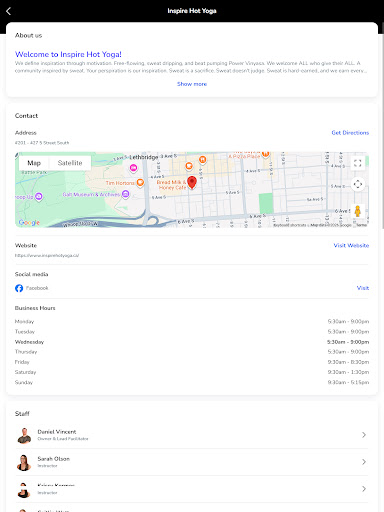Image resolution: width=384 pixels, height=512 pixels.
Task: Click the Tuesday day label
Action: click(x=25, y=332)
